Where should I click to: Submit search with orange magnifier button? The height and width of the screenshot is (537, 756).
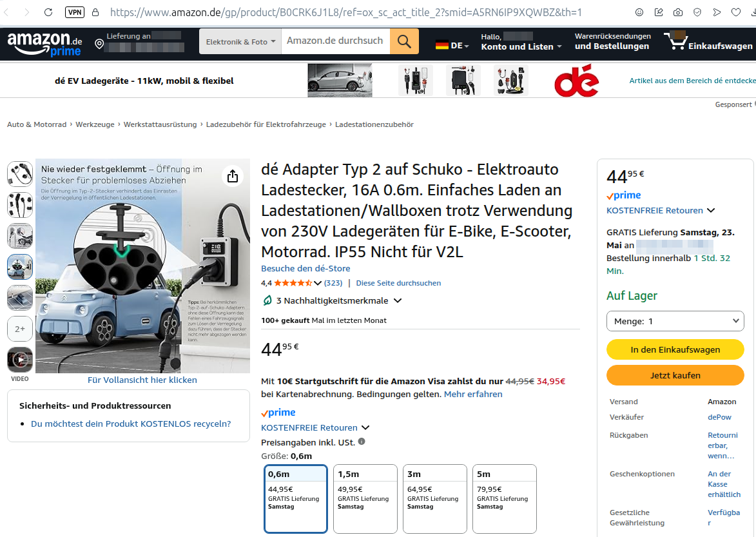coord(404,41)
